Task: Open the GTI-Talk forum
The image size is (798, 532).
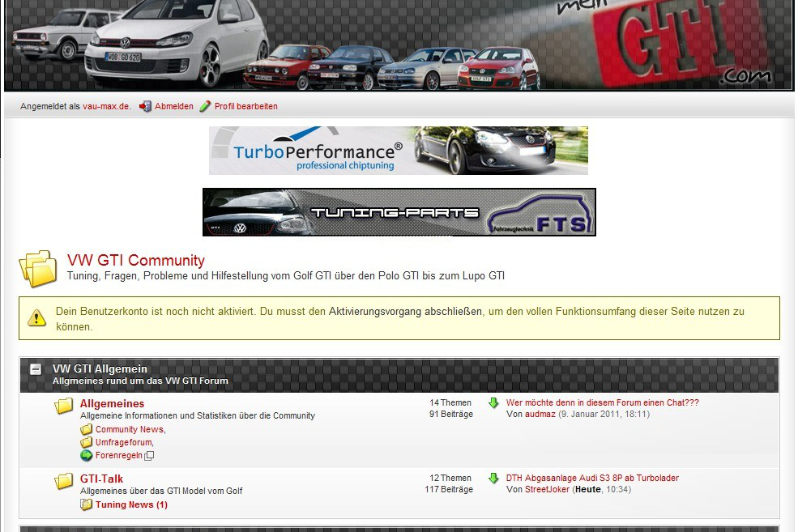Action: pyautogui.click(x=101, y=479)
